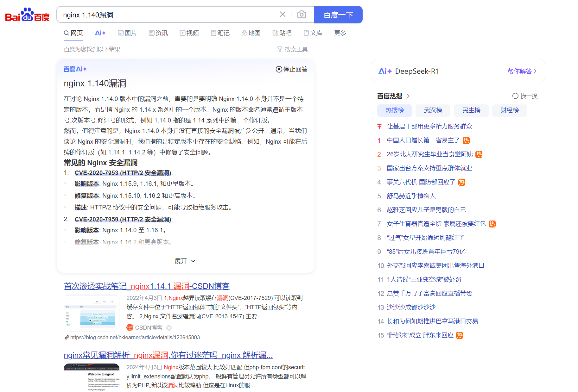Expand the AI answer with 展开
This screenshot has height=392, width=578.
click(185, 261)
